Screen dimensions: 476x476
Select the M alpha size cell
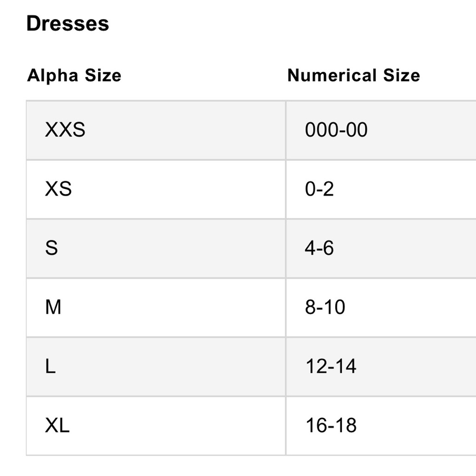click(156, 307)
